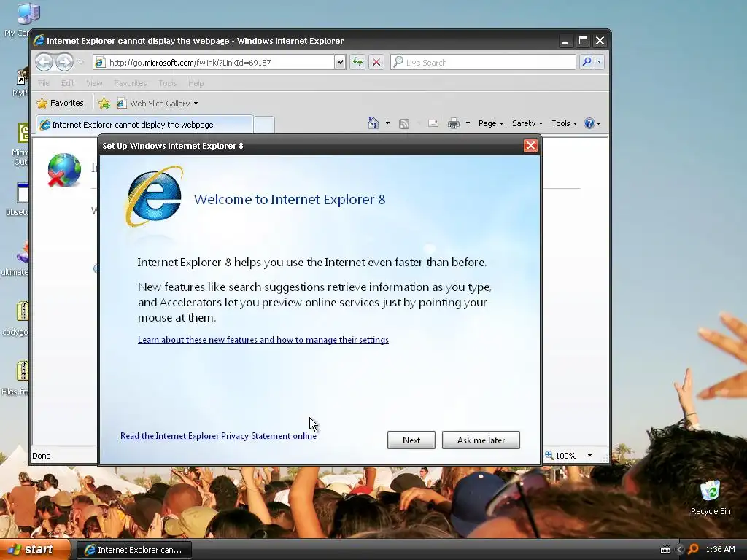
Task: Click the Next button in the setup dialog
Action: tap(411, 440)
